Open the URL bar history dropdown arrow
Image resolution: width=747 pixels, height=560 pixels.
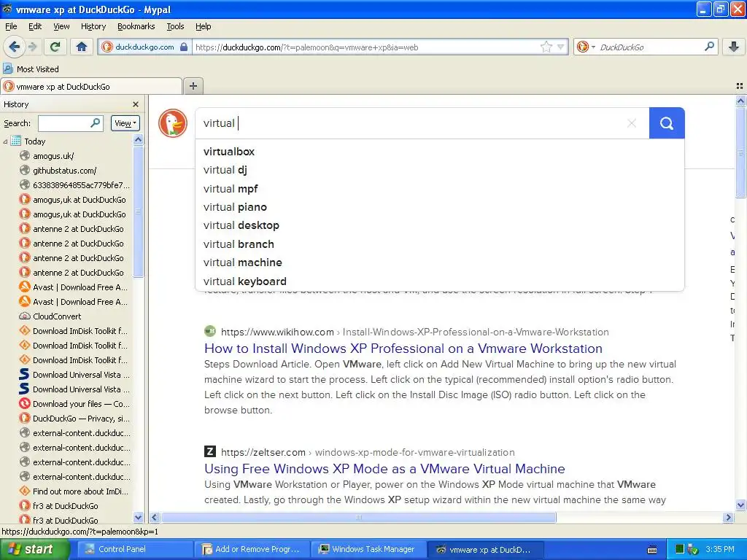click(561, 47)
